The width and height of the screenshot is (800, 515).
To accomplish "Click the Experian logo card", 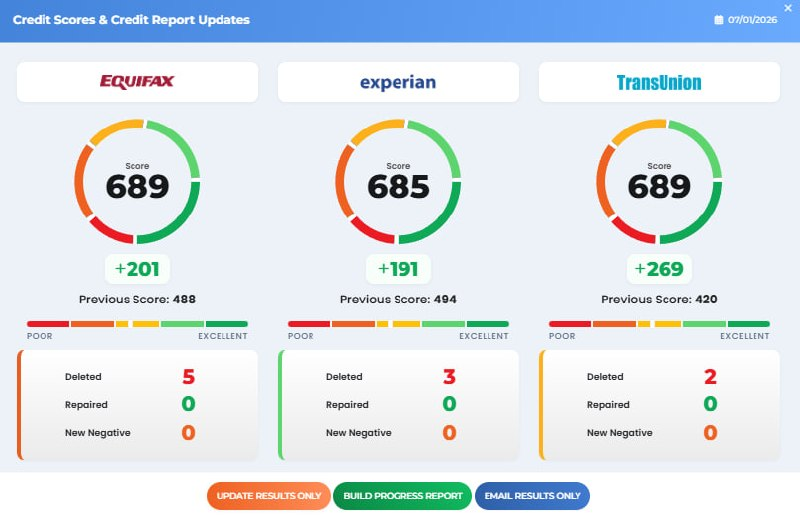I will pyautogui.click(x=398, y=82).
